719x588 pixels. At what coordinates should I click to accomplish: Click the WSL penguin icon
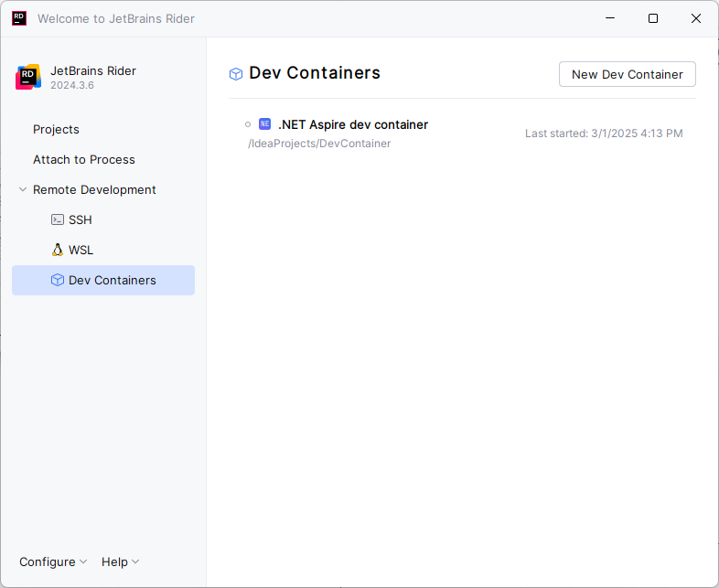click(58, 250)
